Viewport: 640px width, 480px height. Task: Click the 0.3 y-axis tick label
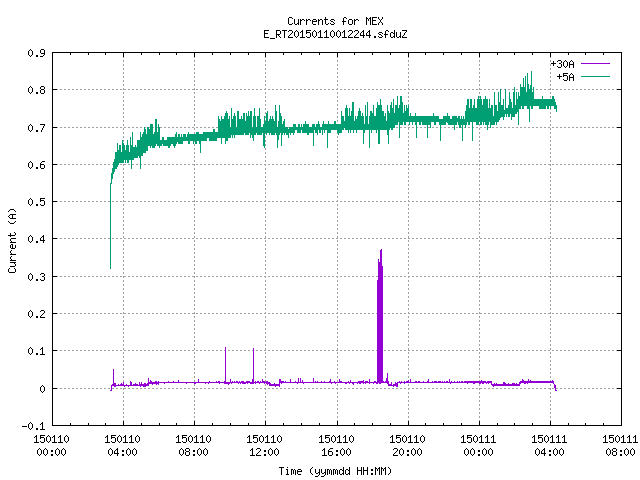36,277
